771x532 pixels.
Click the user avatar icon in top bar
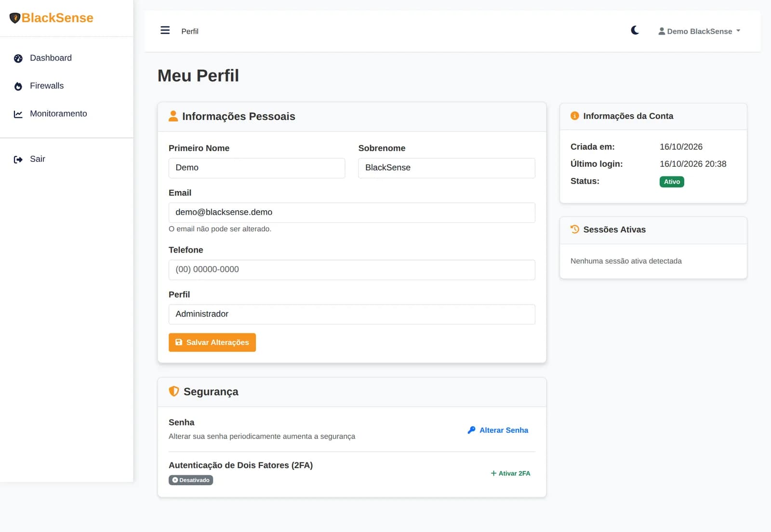point(662,31)
